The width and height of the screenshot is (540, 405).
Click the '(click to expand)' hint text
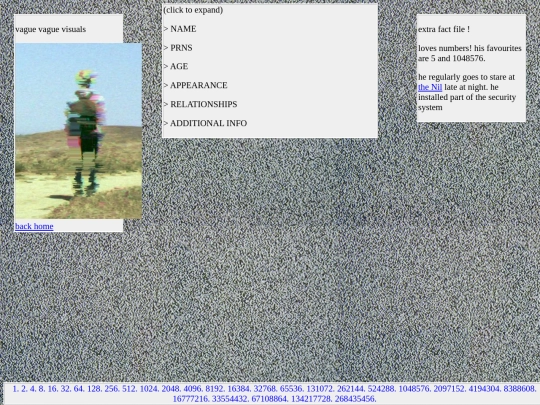(x=193, y=10)
